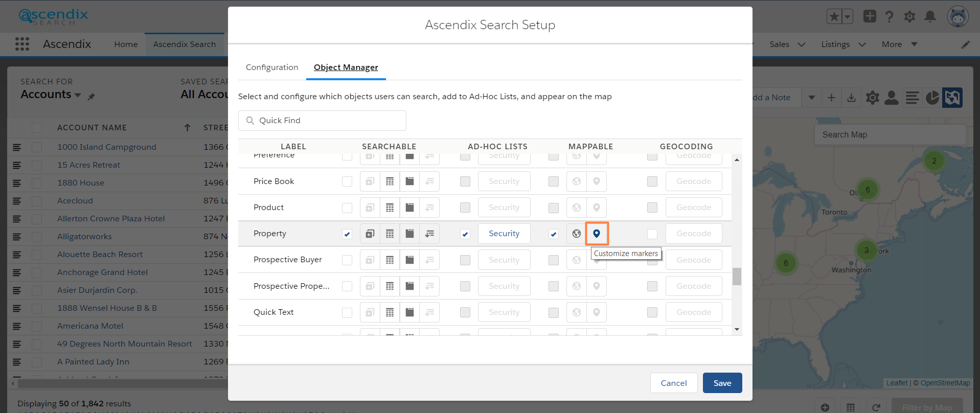Go to the Home nav tab
Screen dimensions: 980x413
126,44
